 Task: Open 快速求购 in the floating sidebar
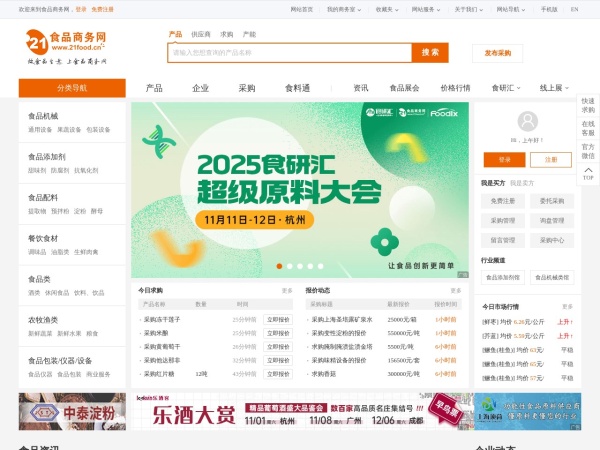(x=588, y=105)
